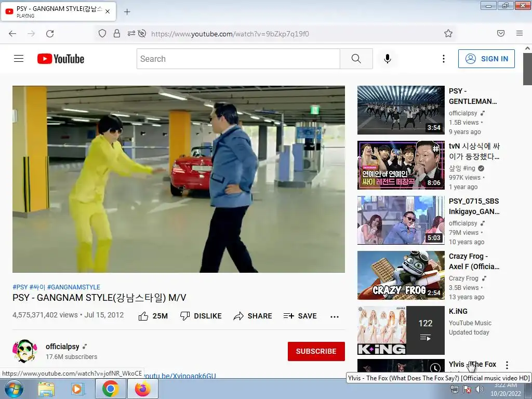Focus the YouTube search field
The width and height of the screenshot is (532, 399).
click(238, 59)
